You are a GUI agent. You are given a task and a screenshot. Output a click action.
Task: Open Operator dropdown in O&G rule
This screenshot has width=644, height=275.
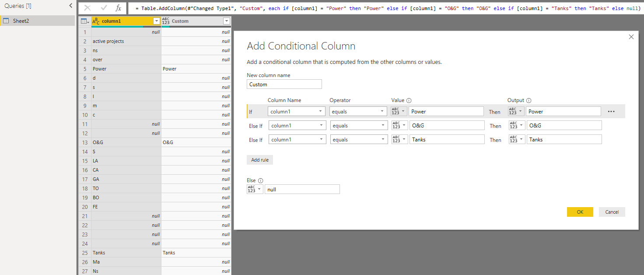[x=359, y=125]
